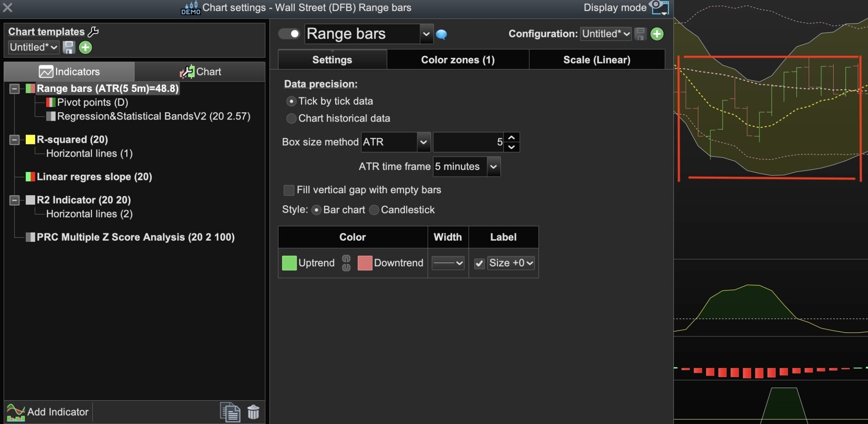
Task: Click Add Indicator button
Action: point(48,412)
